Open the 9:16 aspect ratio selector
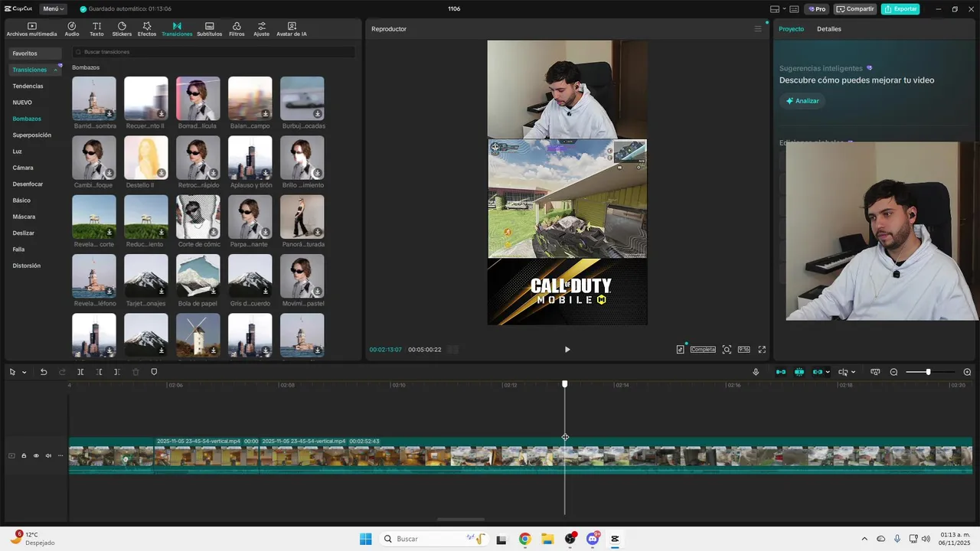This screenshot has width=980, height=551. coord(744,350)
